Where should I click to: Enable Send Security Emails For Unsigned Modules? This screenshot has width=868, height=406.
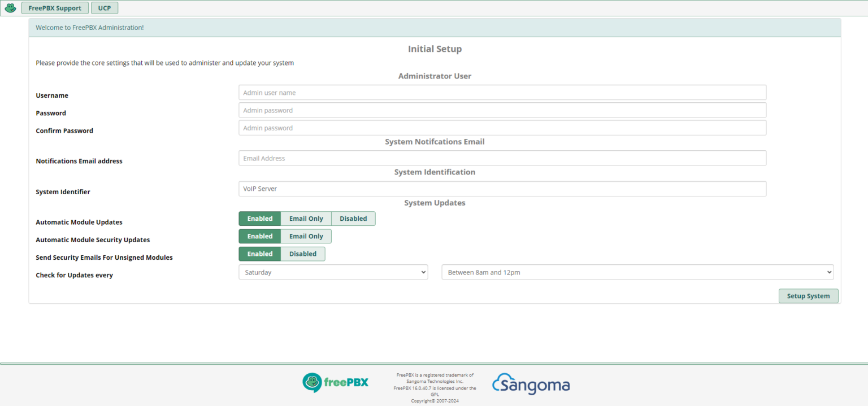259,254
